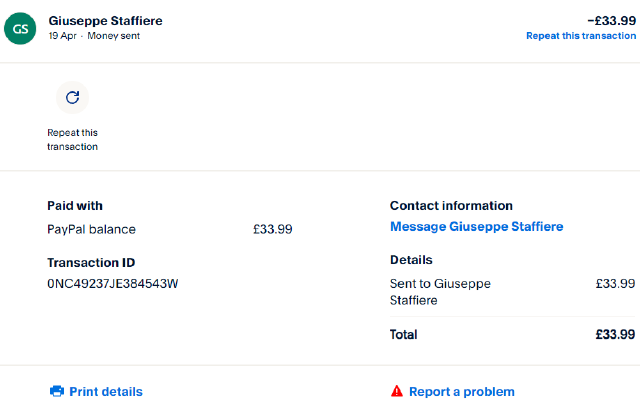Screen dimensions: 640x407
Task: Click the red warning triangle icon
Action: pos(397,391)
